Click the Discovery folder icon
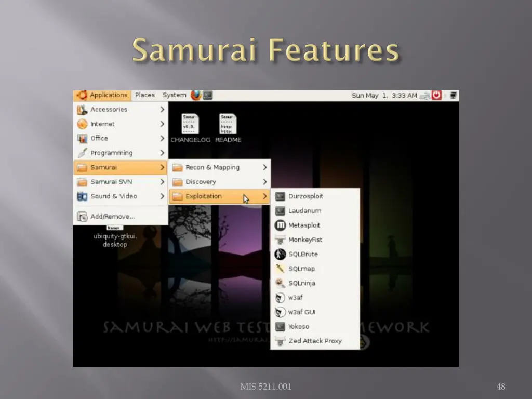 (178, 182)
